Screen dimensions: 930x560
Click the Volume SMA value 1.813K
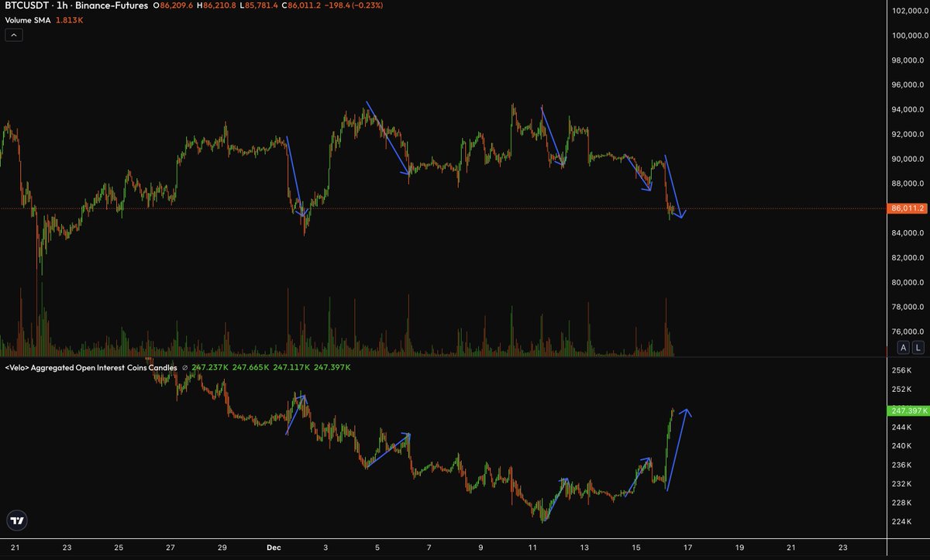[x=70, y=19]
